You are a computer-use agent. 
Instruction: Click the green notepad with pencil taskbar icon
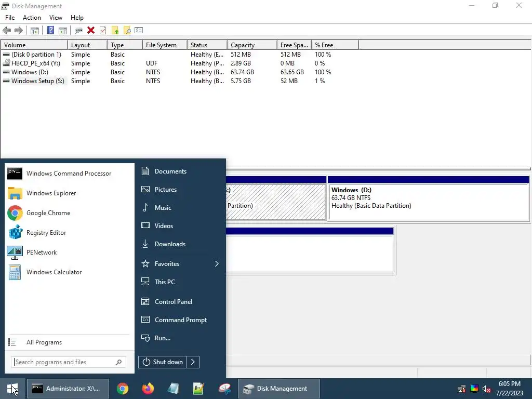point(198,389)
